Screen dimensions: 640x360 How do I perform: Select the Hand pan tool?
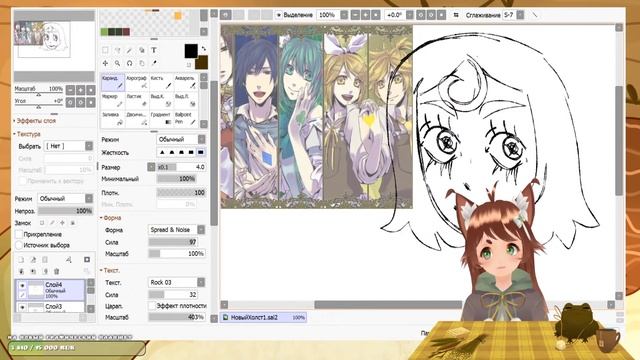point(142,63)
